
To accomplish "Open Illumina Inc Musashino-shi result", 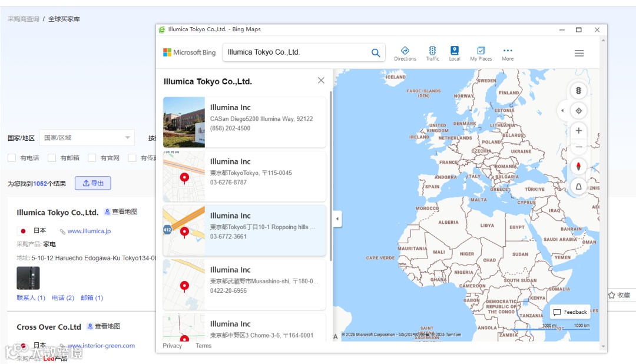I will coord(244,284).
